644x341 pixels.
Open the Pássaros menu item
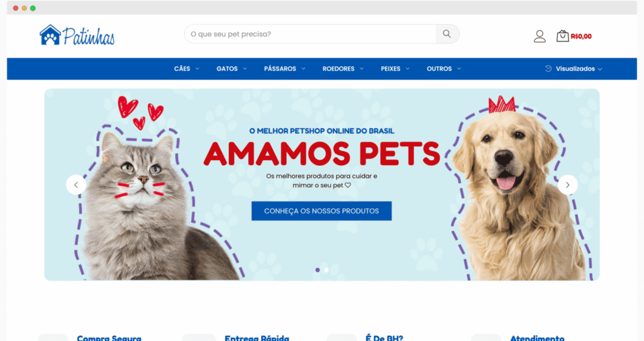tap(280, 68)
